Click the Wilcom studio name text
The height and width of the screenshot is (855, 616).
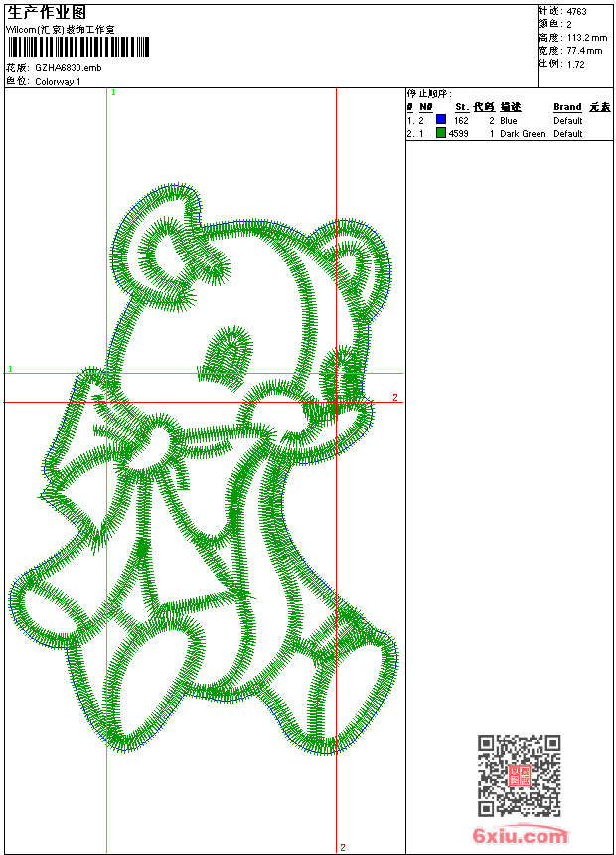point(60,30)
